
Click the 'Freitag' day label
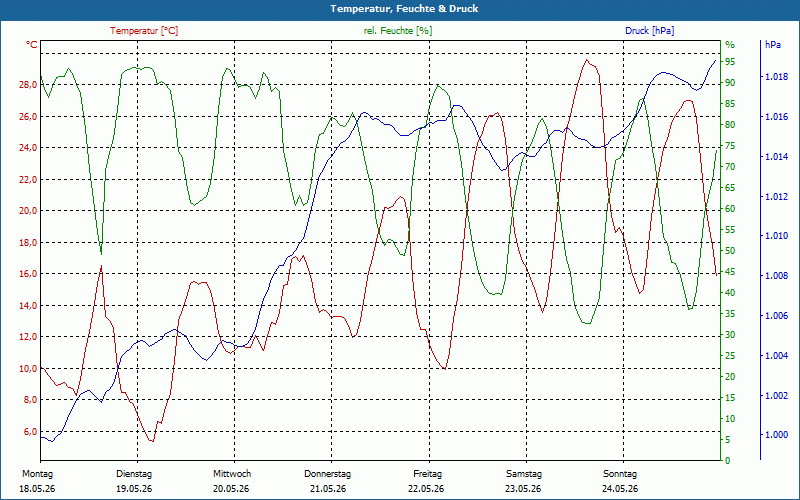428,474
